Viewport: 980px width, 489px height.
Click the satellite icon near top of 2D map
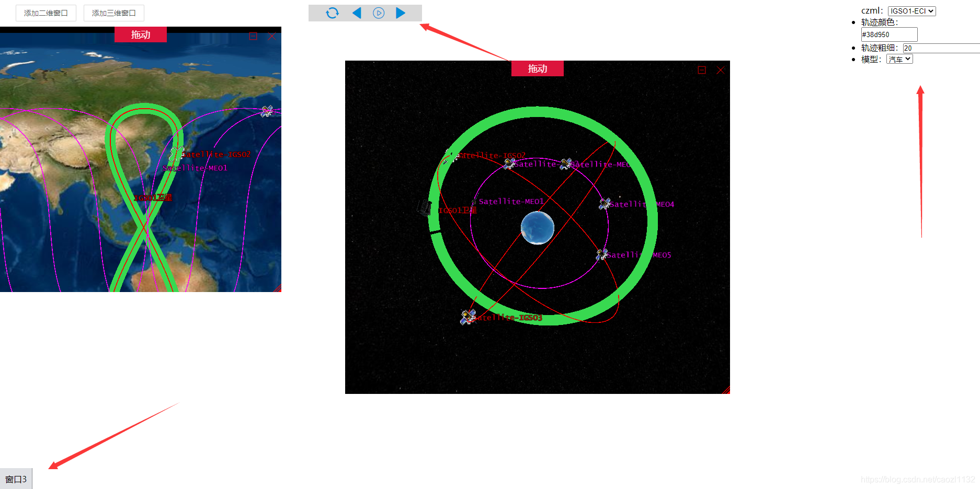tap(268, 110)
